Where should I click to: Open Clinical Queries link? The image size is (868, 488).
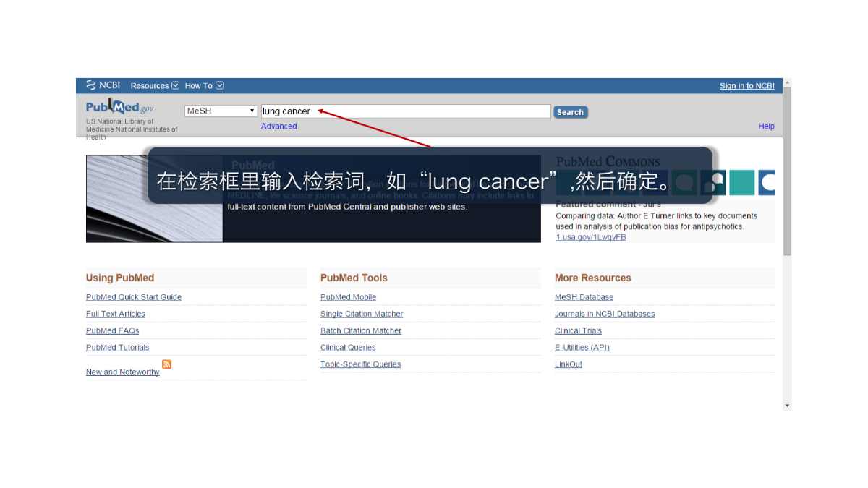348,348
